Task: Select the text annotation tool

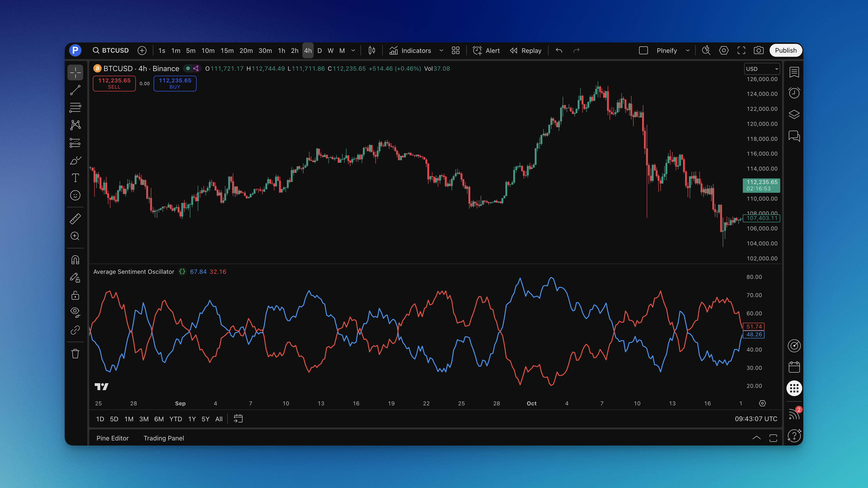Action: [x=75, y=178]
